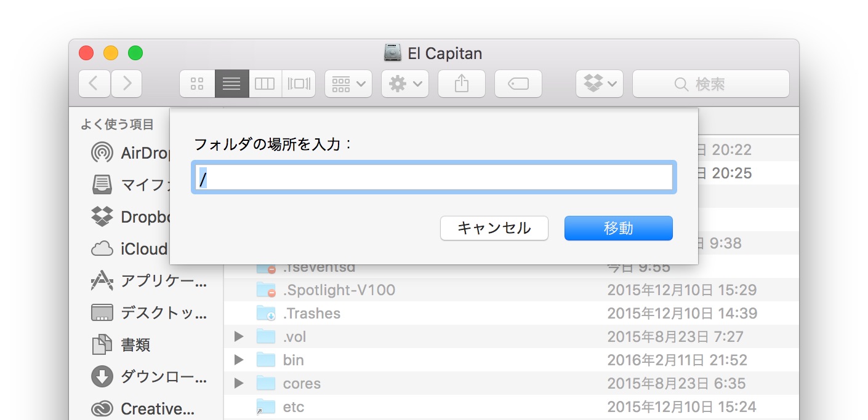Open the Dropbox toolbar menu
This screenshot has width=868, height=420.
click(x=600, y=84)
